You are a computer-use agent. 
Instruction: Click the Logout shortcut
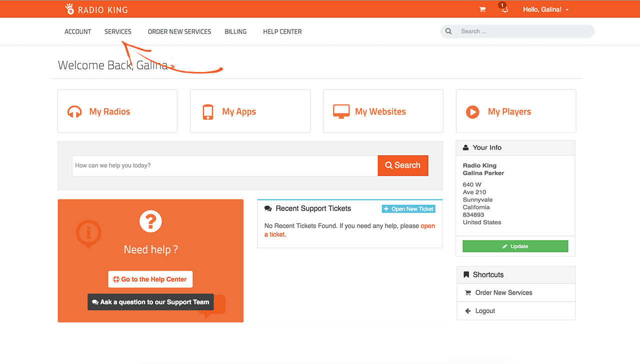pos(516,310)
